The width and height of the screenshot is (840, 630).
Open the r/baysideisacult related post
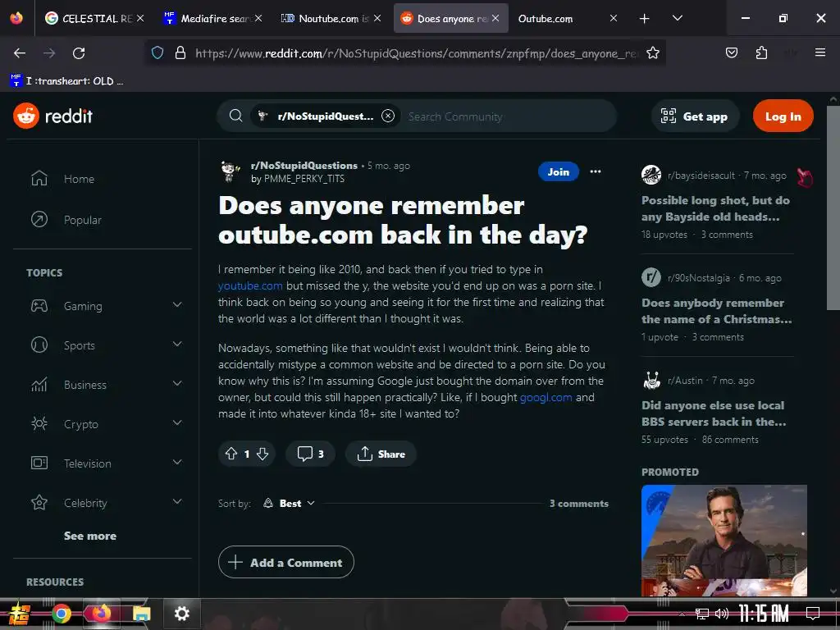(x=715, y=208)
